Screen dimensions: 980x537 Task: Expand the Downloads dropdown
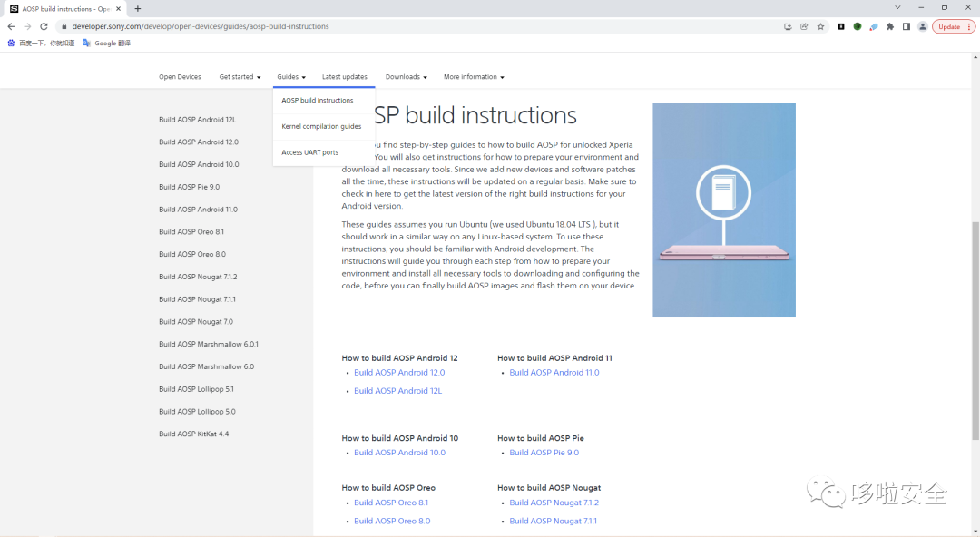[x=407, y=77]
